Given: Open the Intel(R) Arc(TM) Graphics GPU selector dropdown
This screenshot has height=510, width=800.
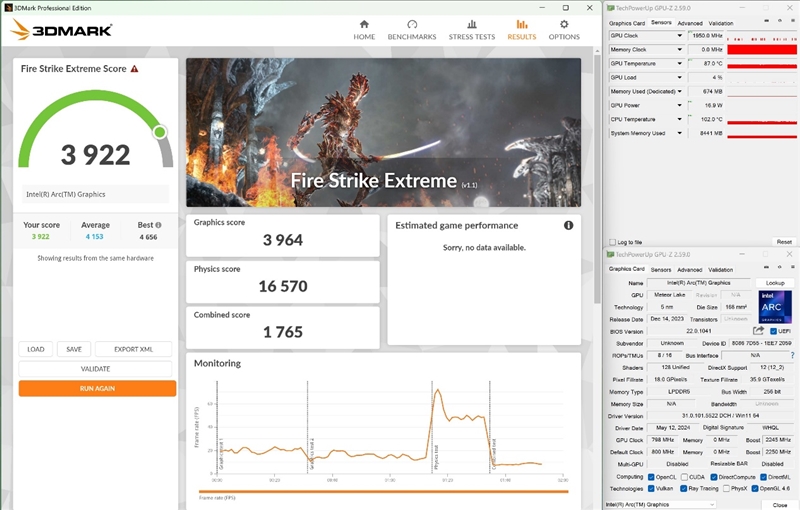Looking at the screenshot, I should 661,504.
